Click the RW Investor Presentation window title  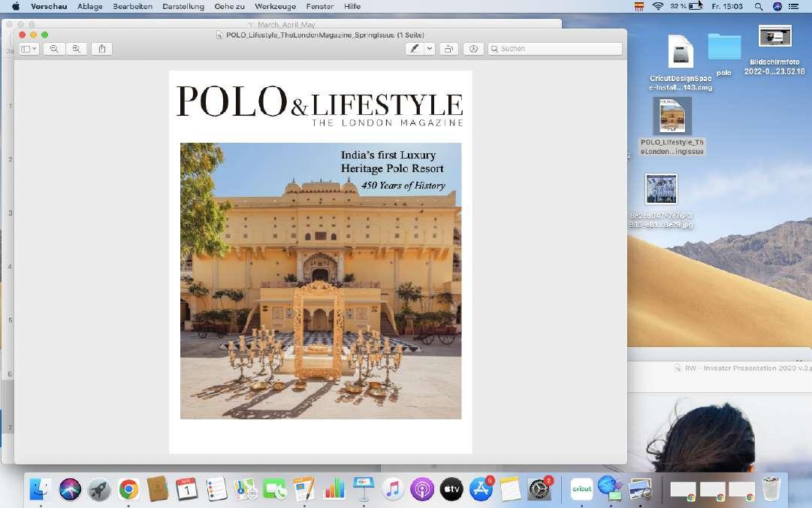[x=748, y=368]
